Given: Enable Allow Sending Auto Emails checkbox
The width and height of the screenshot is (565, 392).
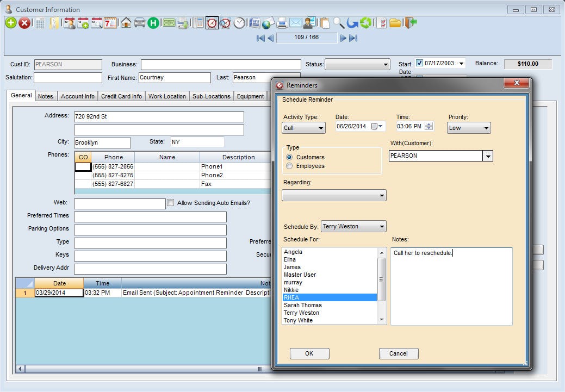Looking at the screenshot, I should point(171,203).
